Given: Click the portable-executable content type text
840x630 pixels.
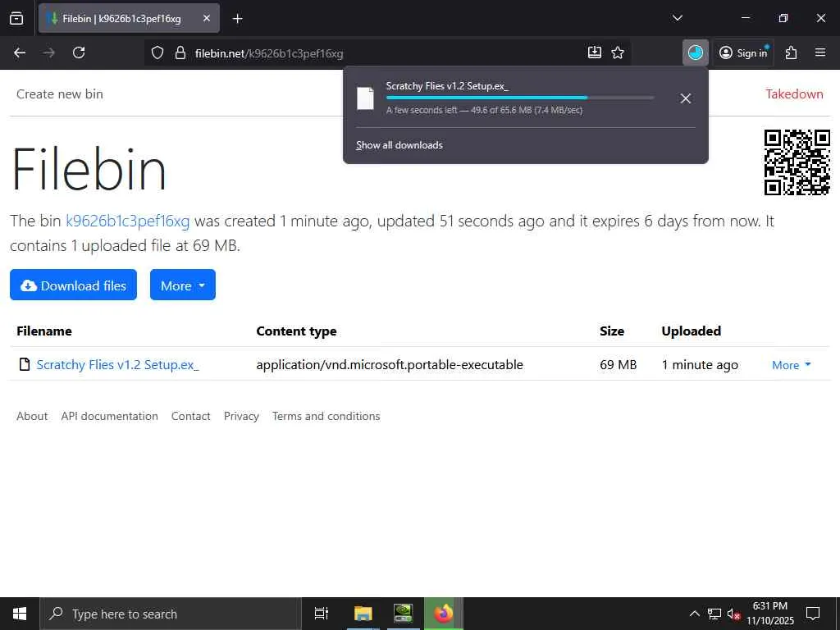Looking at the screenshot, I should 390,365.
